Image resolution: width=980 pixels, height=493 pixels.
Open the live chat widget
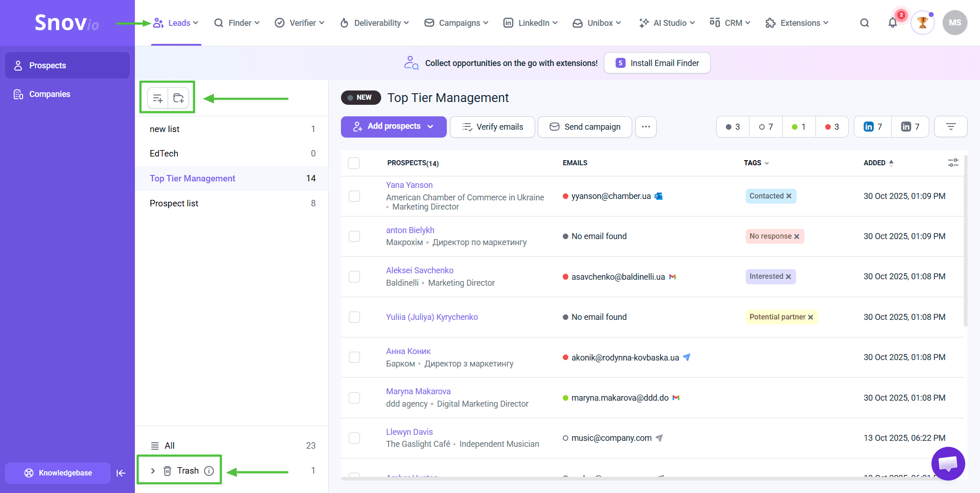point(948,463)
